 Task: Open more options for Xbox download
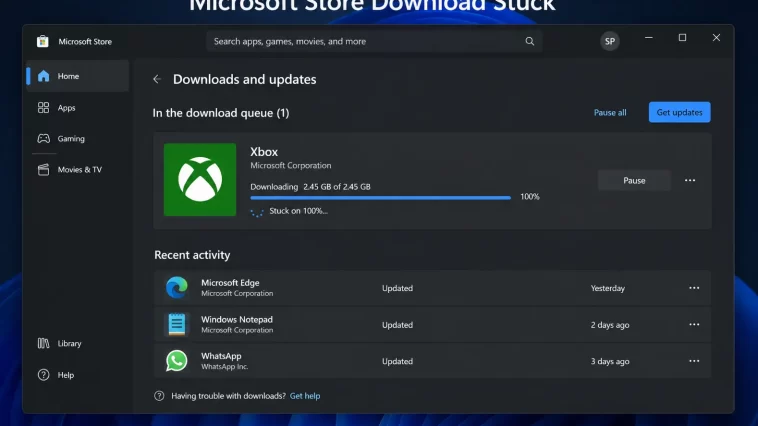tap(690, 180)
